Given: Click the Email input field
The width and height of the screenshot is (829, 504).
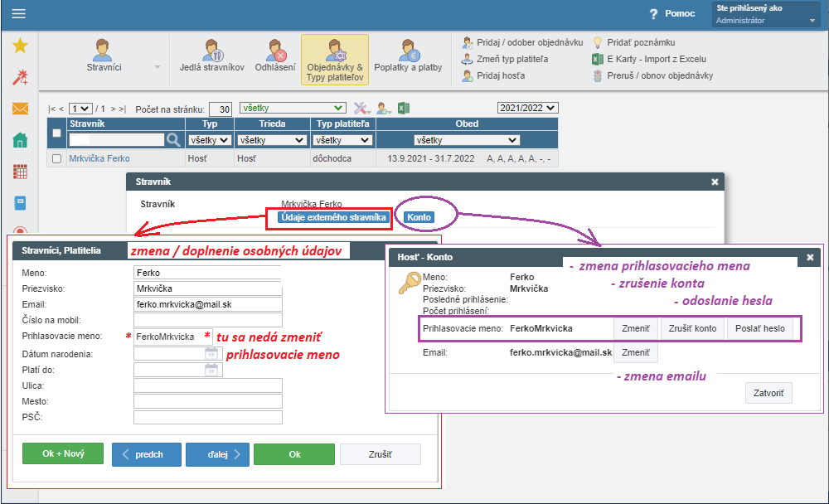Looking at the screenshot, I should 207,304.
